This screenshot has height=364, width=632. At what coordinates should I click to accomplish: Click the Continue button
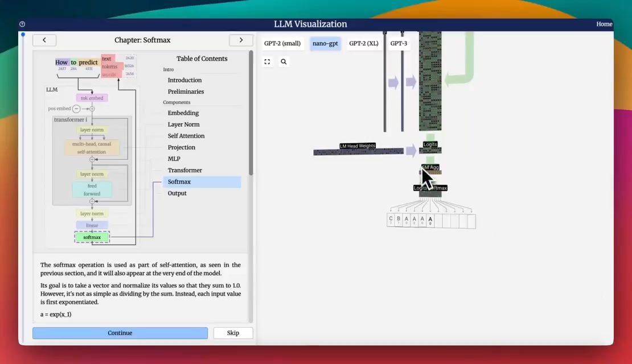tap(120, 333)
